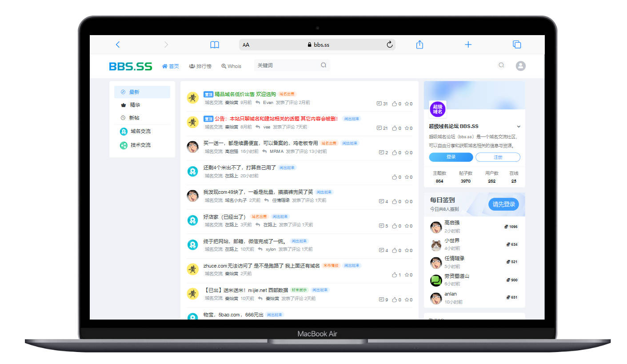Click the 登录 login button
Screen dimensions: 627x364
pyautogui.click(x=451, y=157)
